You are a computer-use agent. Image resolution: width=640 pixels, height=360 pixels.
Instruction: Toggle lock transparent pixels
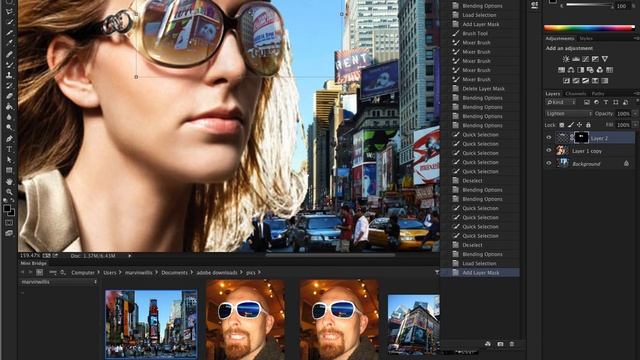tap(562, 125)
